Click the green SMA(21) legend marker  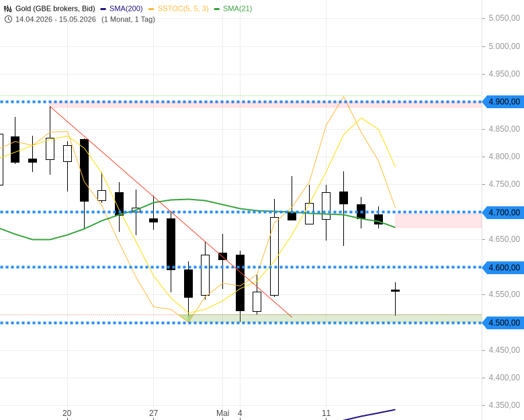click(x=217, y=9)
